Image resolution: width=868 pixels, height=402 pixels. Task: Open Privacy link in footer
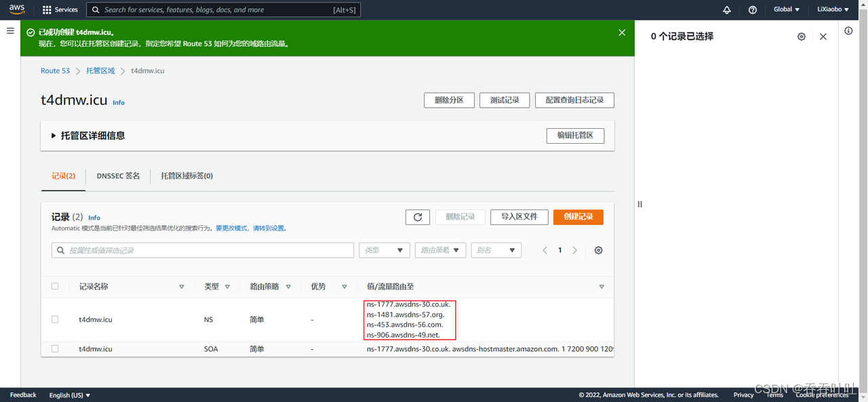(743, 395)
